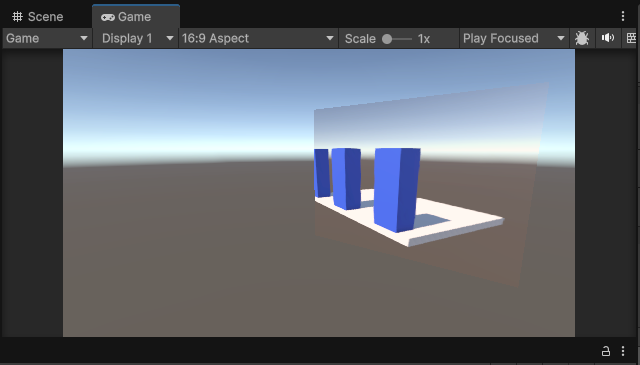The width and height of the screenshot is (640, 365).
Task: Open the Play Focused dropdown
Action: pos(514,38)
